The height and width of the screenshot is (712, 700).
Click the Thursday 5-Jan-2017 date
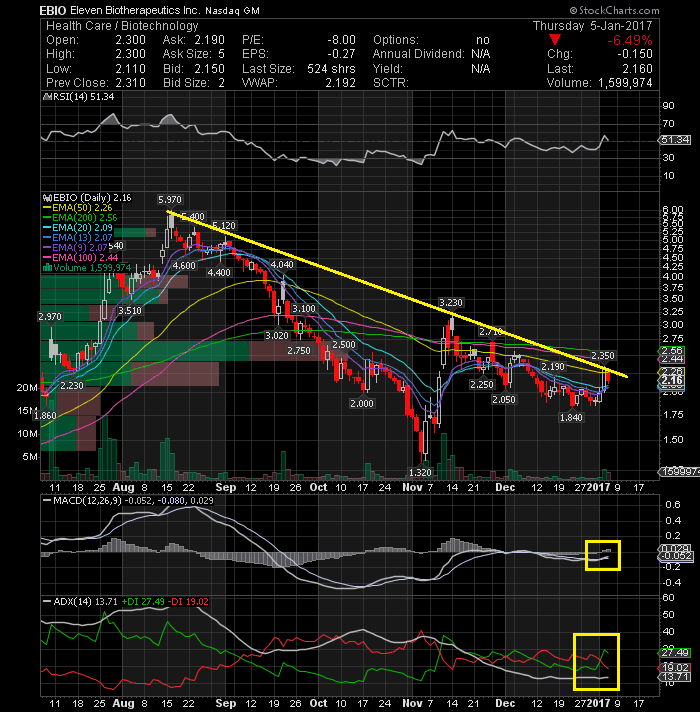592,25
